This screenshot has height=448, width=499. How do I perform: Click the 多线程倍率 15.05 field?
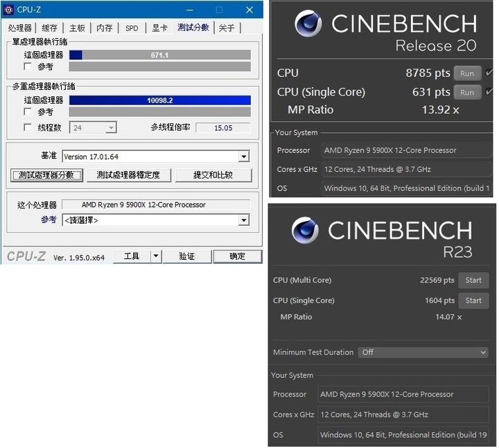click(x=223, y=128)
